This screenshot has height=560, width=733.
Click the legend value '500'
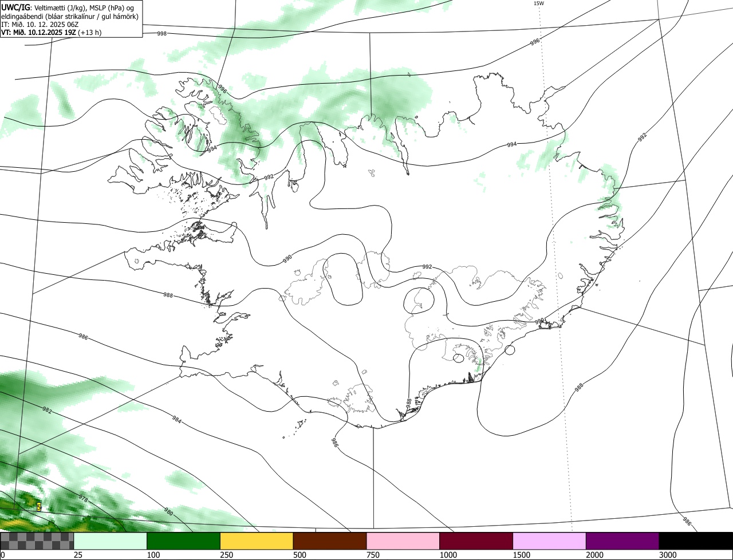pyautogui.click(x=299, y=555)
